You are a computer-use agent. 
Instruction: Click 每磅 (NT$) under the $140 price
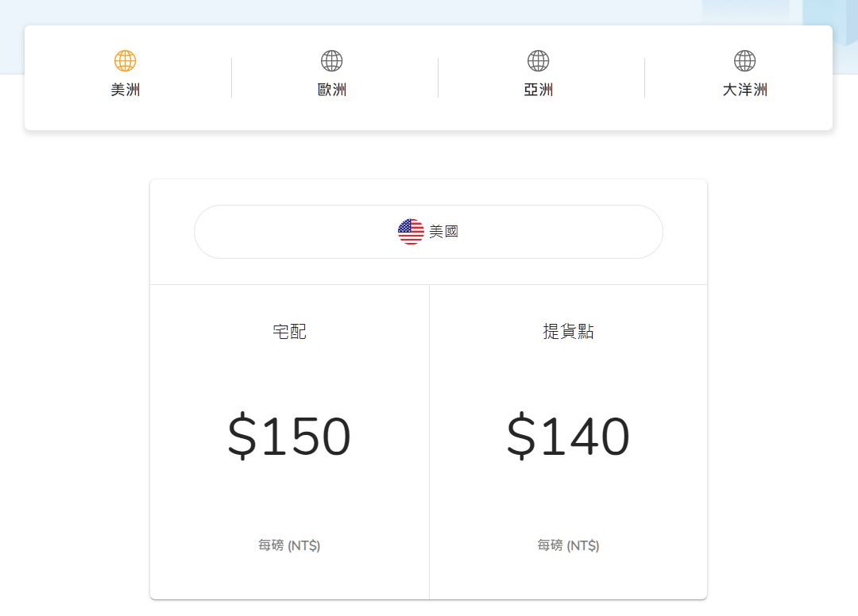[568, 545]
